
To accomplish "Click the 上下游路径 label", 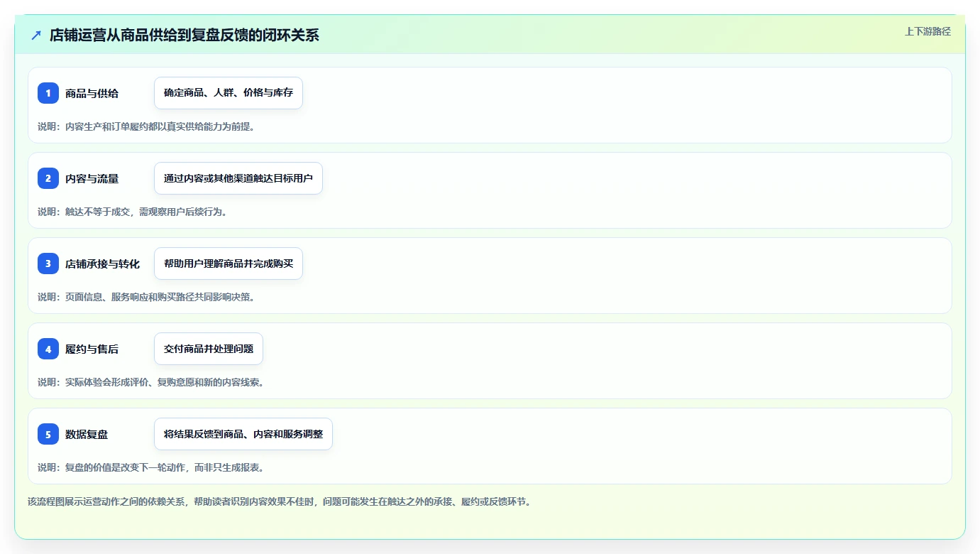I will pos(927,31).
